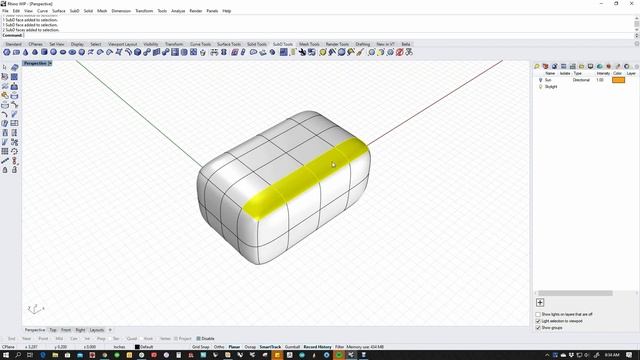Open the yellow folder panel icon
Screen dimensions: 640x360
pos(581,66)
